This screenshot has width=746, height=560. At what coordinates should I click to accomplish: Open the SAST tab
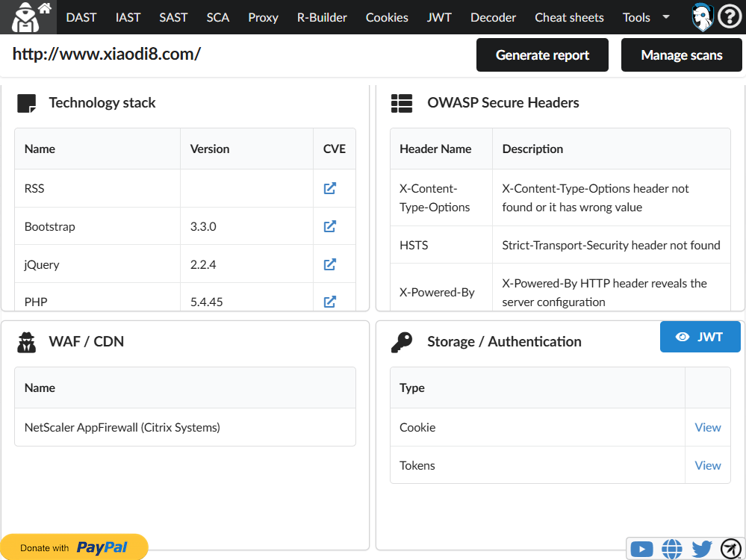coord(173,18)
